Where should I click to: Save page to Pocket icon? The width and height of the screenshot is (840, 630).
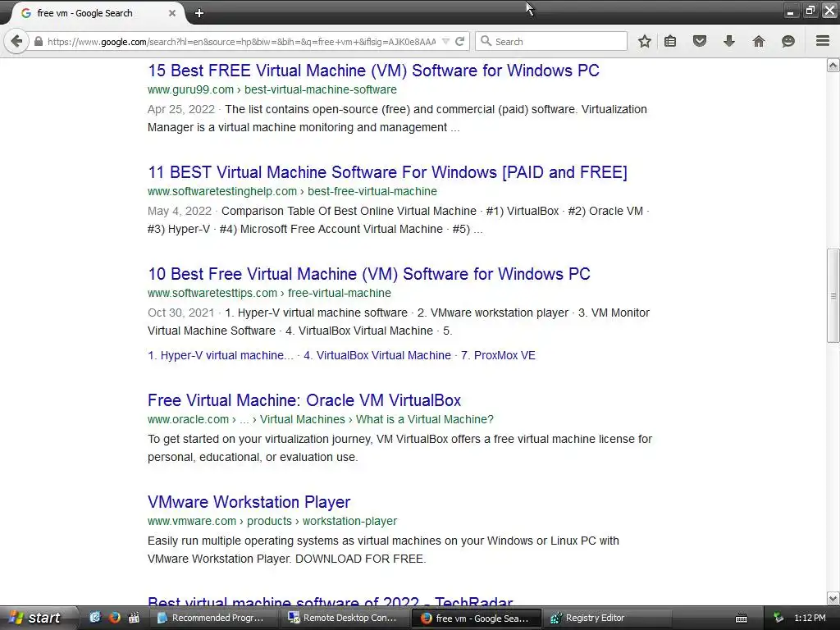(x=700, y=41)
